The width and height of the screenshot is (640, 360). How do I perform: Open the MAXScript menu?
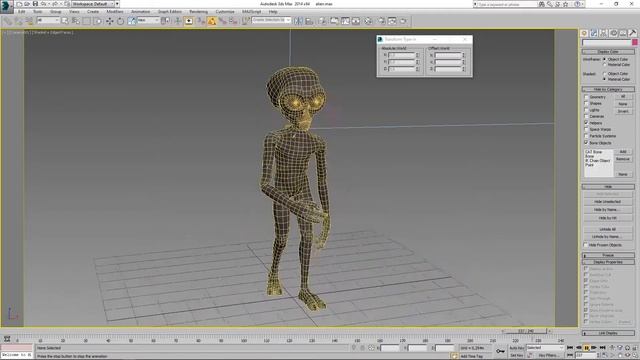click(x=251, y=12)
